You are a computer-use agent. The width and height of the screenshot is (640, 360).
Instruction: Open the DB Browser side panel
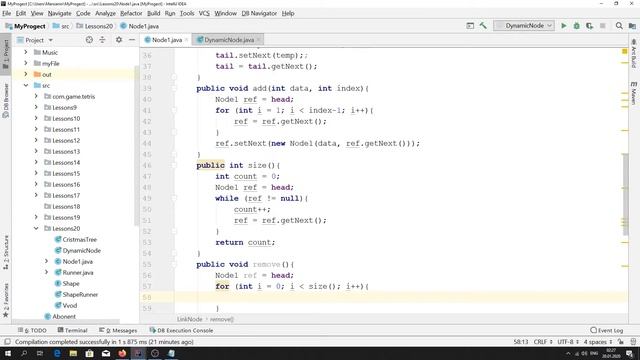click(6, 100)
